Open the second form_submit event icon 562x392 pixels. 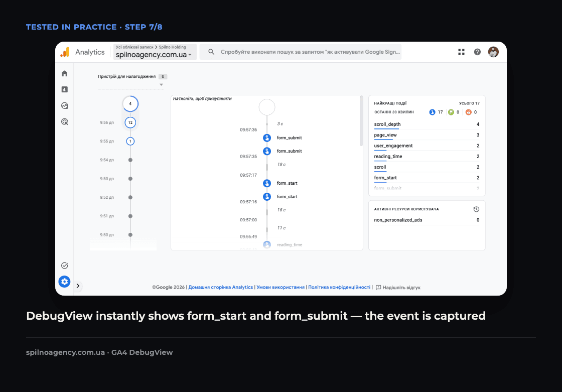coord(266,151)
